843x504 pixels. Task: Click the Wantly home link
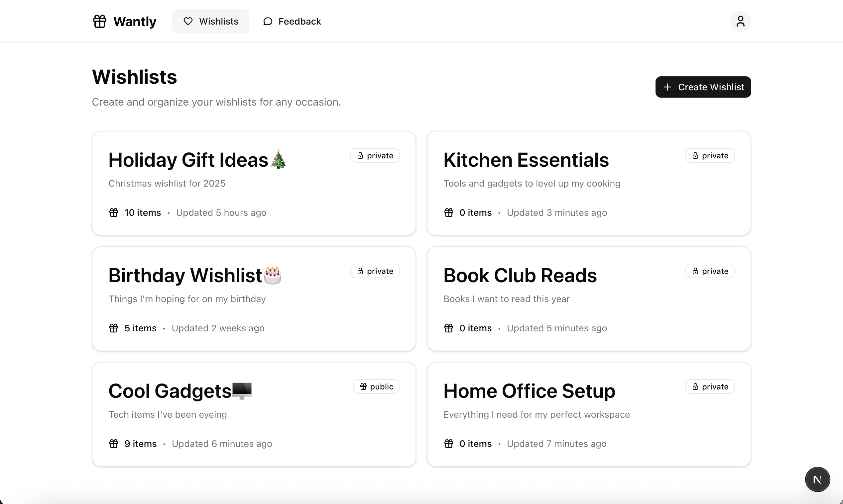coord(124,21)
